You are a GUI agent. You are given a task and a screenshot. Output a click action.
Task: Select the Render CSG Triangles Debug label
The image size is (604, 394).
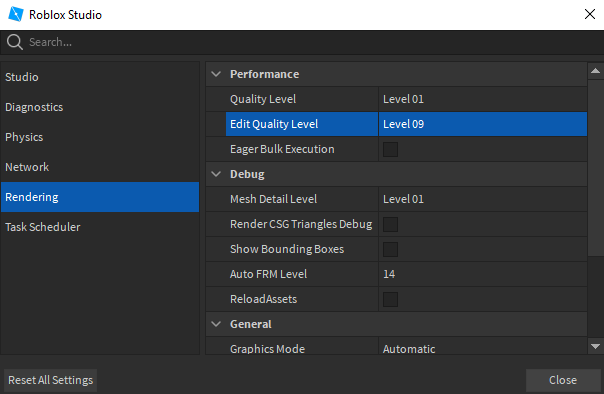pos(301,224)
